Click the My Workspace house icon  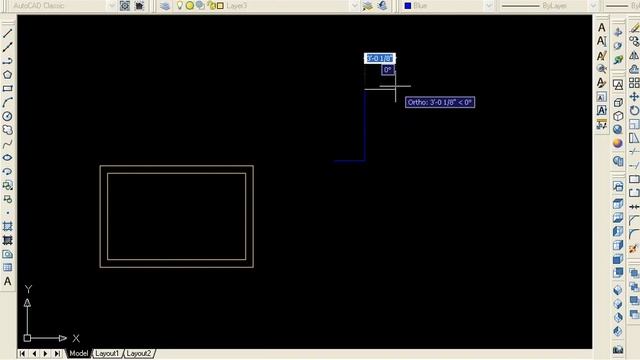pos(139,6)
